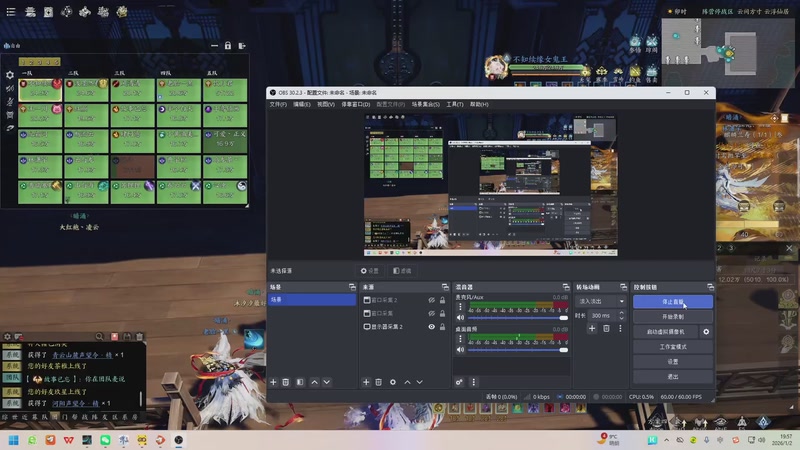This screenshot has width=800, height=450.
Task: Toggle visibility of 窗口采集 2 source
Action: (432, 301)
